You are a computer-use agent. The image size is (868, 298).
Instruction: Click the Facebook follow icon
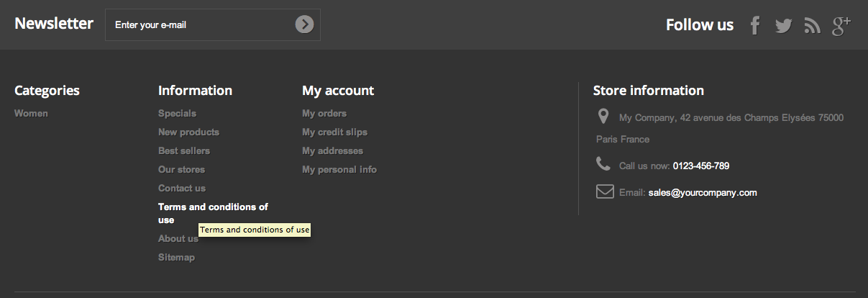[755, 26]
